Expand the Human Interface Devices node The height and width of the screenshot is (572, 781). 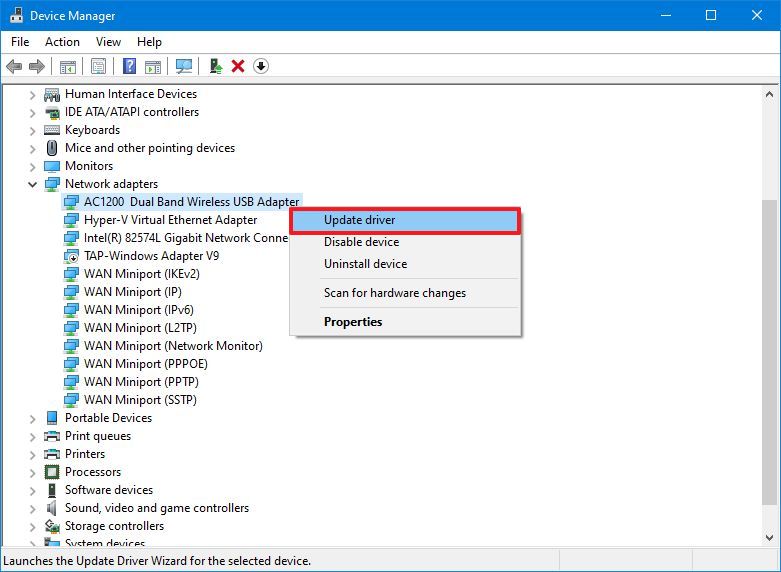tap(32, 94)
